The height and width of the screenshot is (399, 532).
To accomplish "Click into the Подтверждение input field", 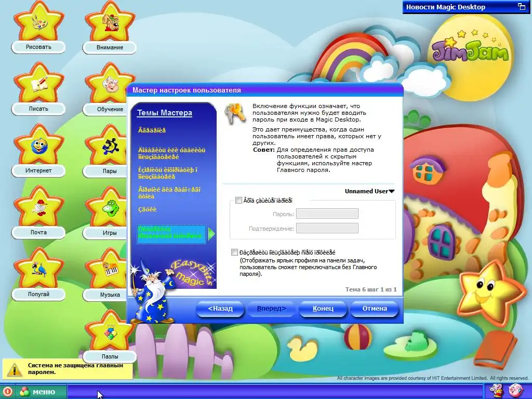I will pos(327,229).
